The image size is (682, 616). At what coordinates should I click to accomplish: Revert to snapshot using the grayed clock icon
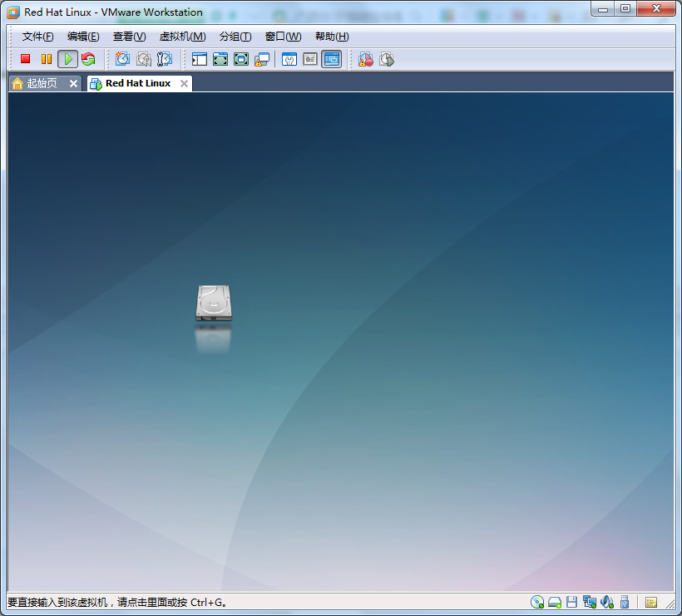144,59
